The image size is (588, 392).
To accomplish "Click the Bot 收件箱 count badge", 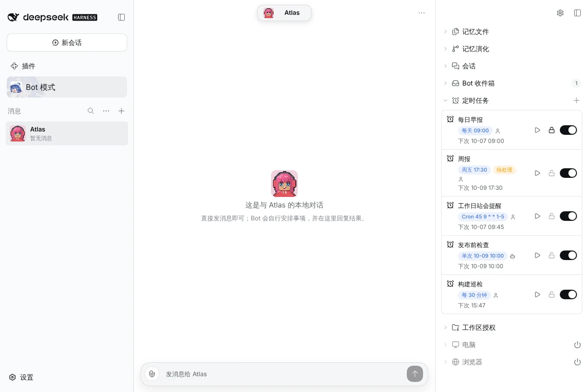I will tap(577, 83).
